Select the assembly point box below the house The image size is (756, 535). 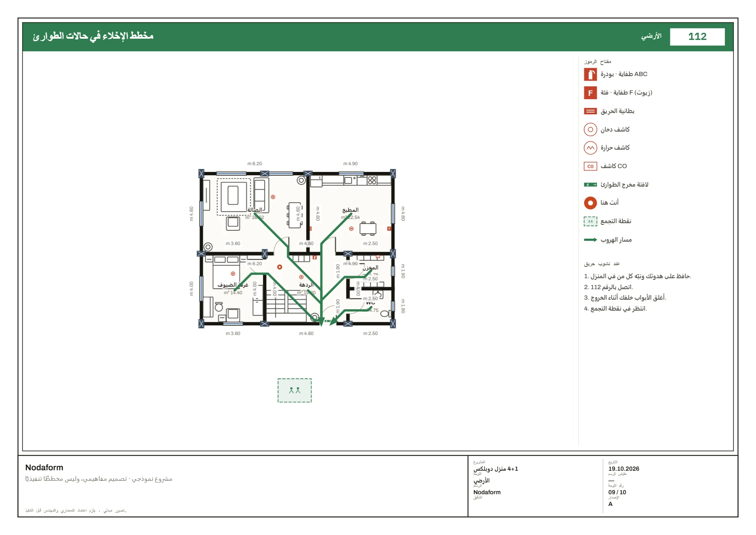pos(294,390)
